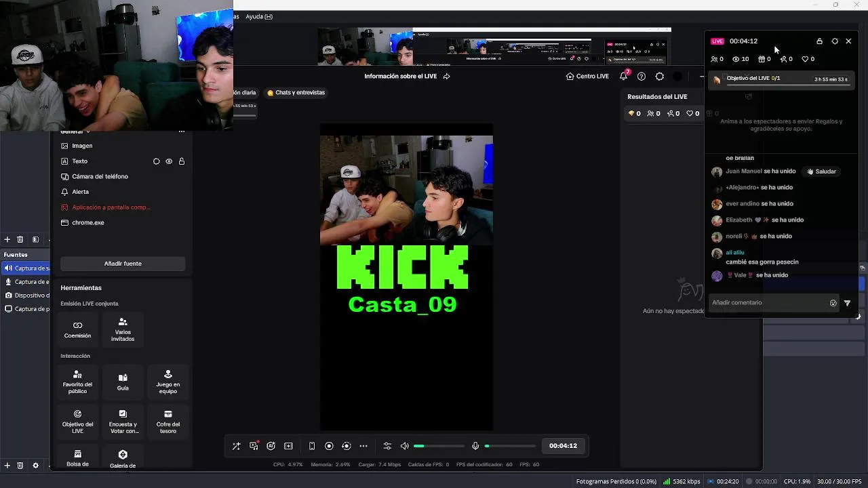
Task: Delete scene with upper trash icon in OBS
Action: click(20, 239)
